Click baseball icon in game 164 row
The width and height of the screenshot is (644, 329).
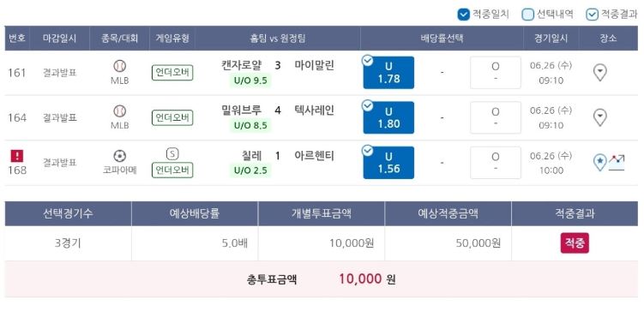pos(119,111)
